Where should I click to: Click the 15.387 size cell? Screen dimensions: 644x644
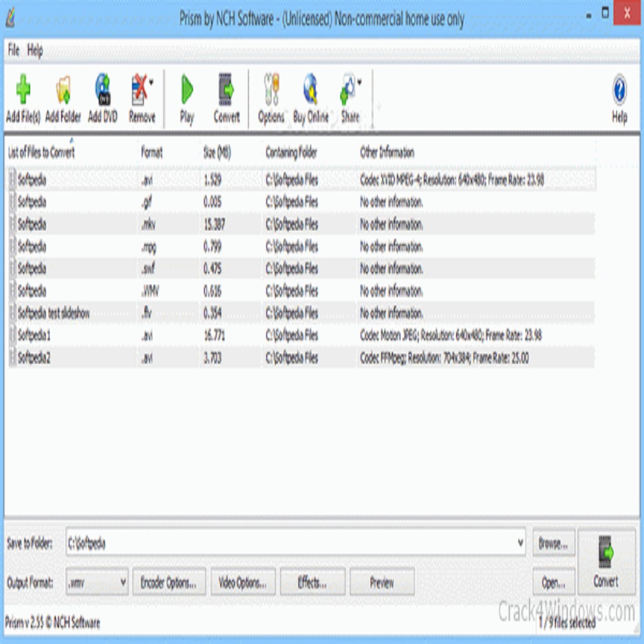pyautogui.click(x=214, y=225)
